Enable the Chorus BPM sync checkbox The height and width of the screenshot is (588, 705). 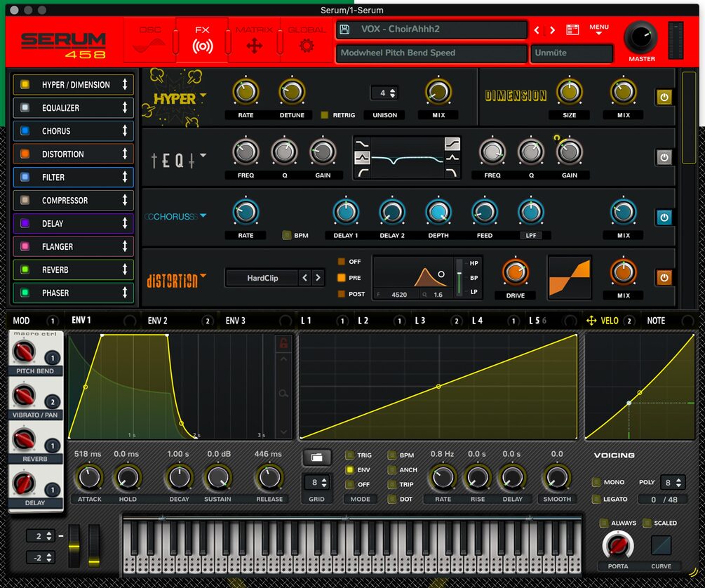pyautogui.click(x=286, y=235)
